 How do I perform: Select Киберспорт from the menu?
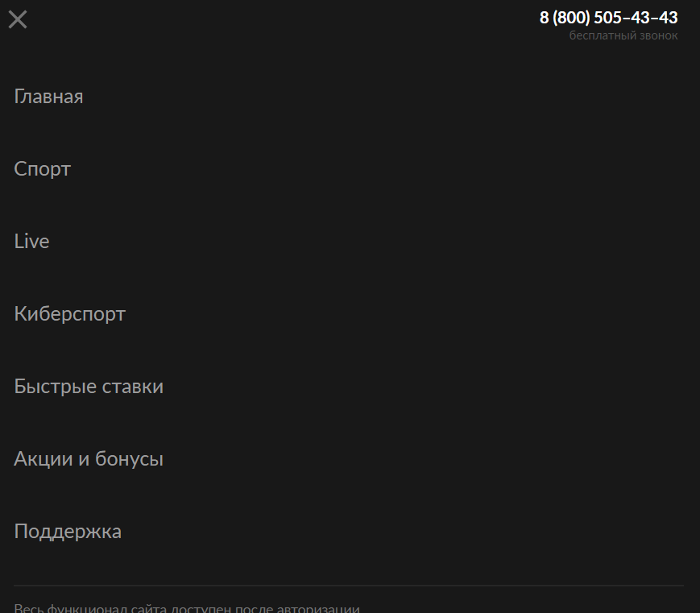[x=69, y=314]
